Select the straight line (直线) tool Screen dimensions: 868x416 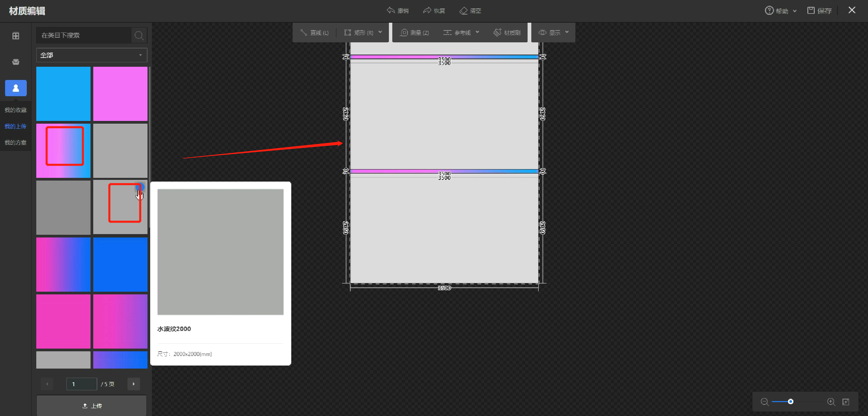314,33
